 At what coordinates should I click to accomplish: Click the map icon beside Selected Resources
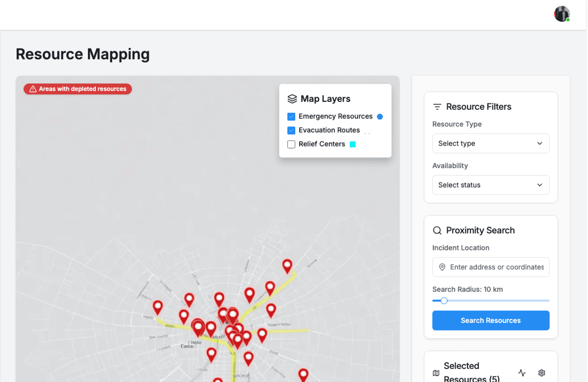(436, 373)
